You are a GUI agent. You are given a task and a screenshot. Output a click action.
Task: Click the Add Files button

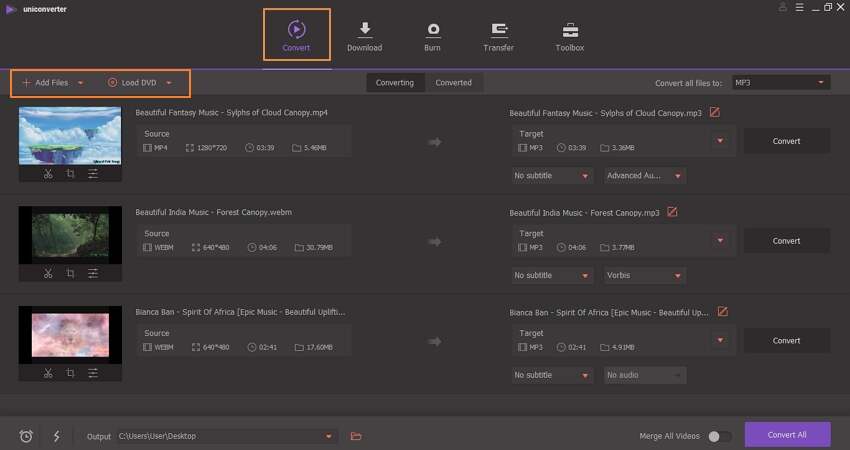click(46, 83)
